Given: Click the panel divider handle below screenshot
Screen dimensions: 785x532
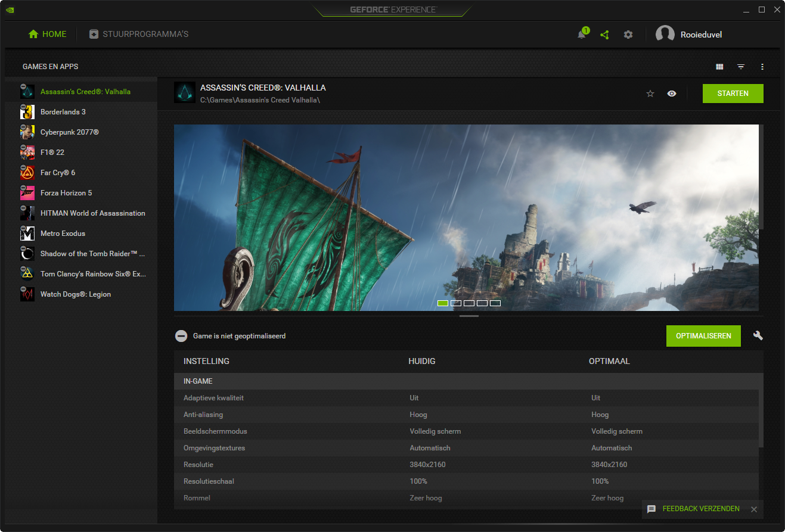Looking at the screenshot, I should coord(469,316).
